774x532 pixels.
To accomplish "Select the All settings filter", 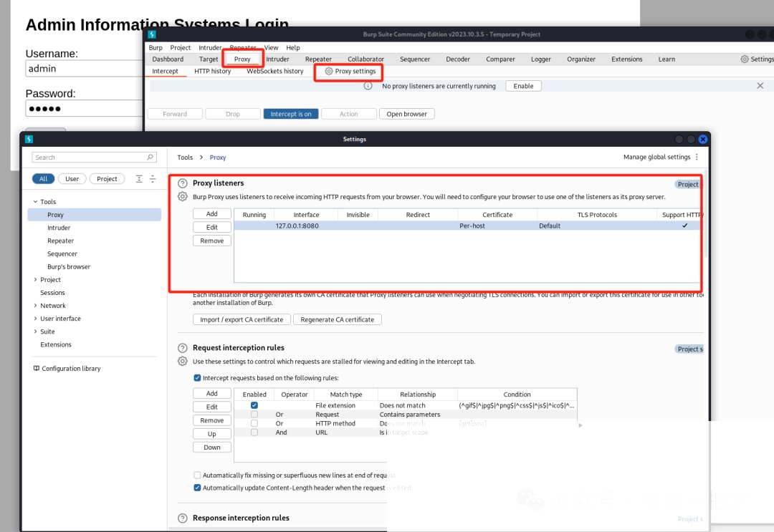I will click(x=44, y=179).
